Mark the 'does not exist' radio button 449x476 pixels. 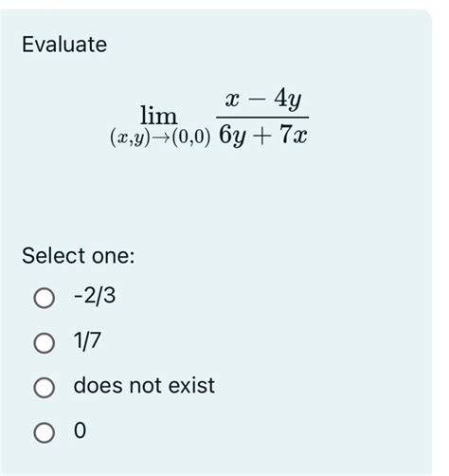44,388
